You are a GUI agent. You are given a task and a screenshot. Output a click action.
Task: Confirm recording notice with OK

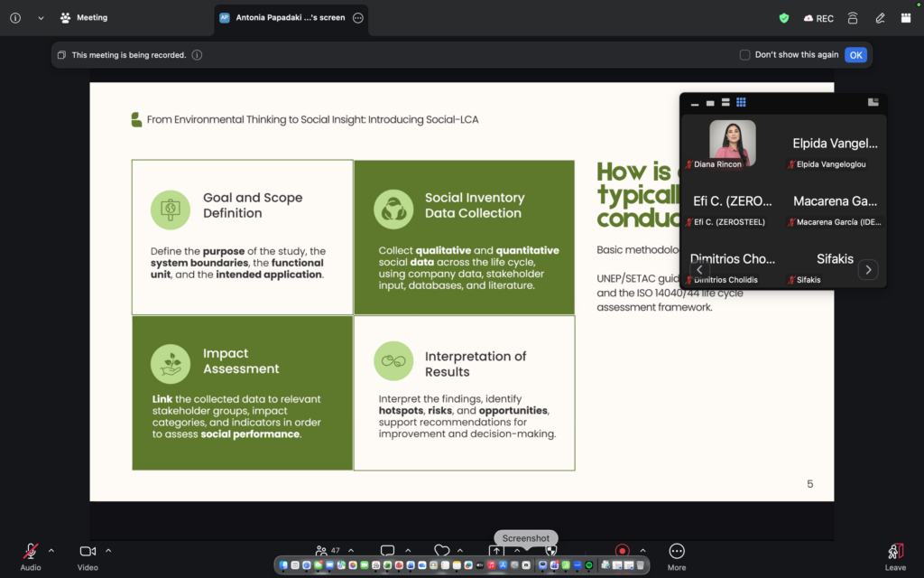855,55
